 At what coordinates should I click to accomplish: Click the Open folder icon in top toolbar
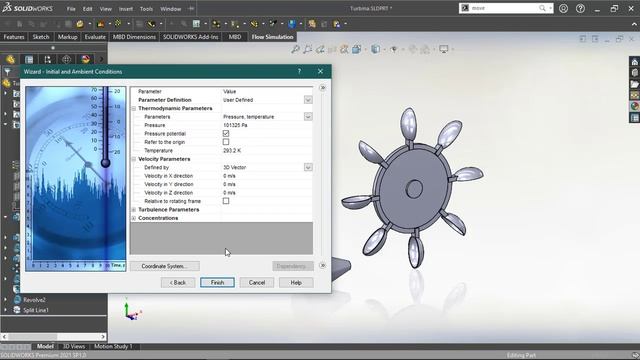(80, 24)
